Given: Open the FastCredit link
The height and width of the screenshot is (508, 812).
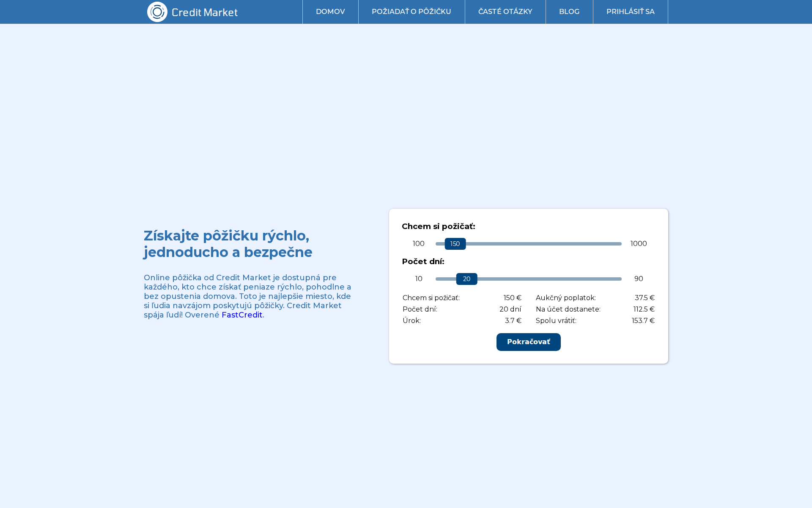Looking at the screenshot, I should coord(241,315).
